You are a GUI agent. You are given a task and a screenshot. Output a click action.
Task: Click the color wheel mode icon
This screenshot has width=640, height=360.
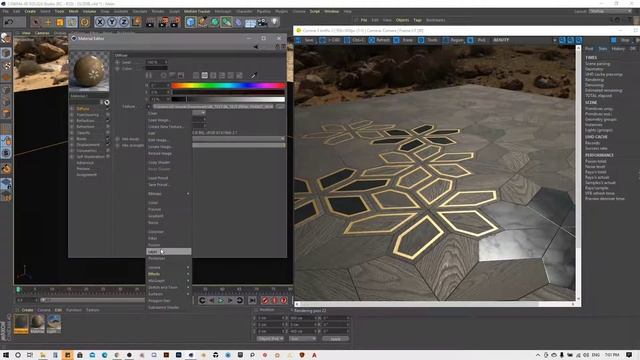point(163,76)
